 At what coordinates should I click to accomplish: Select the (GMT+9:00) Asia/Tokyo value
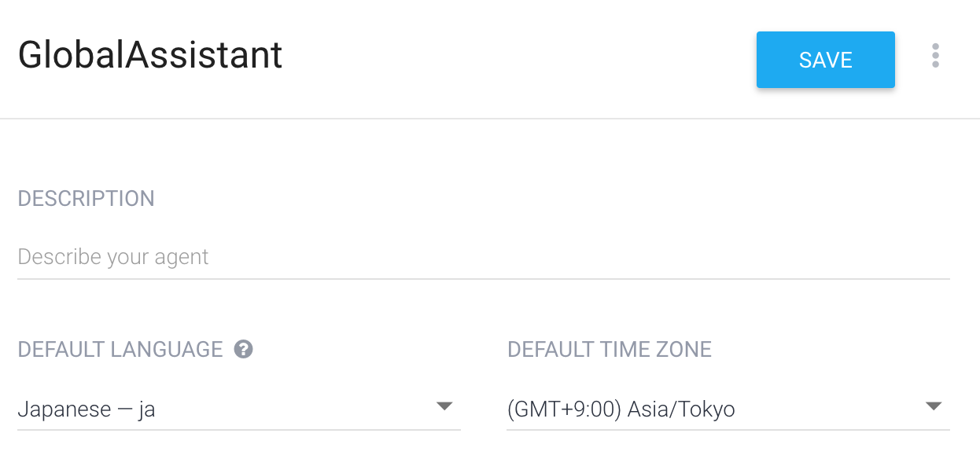pyautogui.click(x=621, y=409)
